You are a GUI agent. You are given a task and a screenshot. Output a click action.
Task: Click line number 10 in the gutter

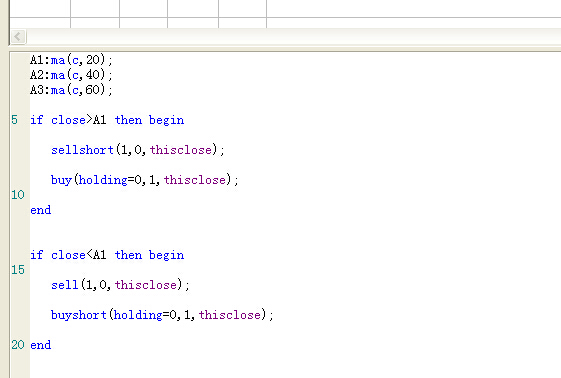click(x=18, y=195)
